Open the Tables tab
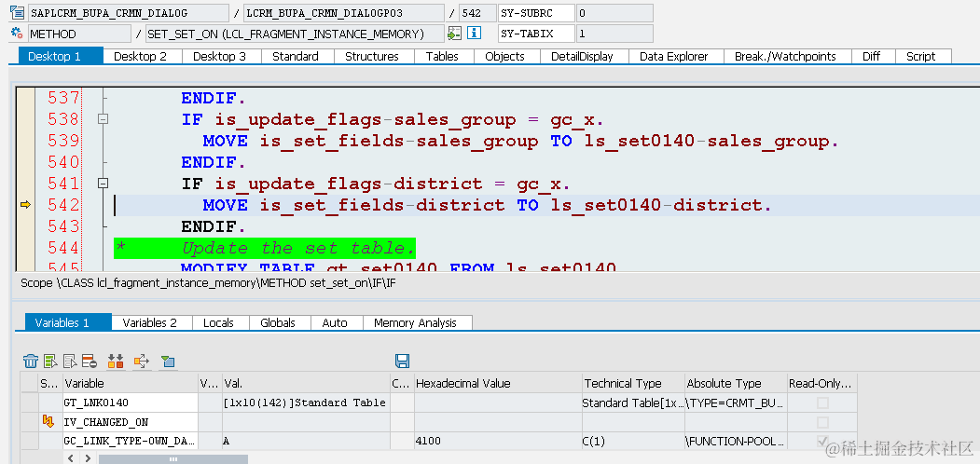Image resolution: width=980 pixels, height=464 pixels. point(444,56)
